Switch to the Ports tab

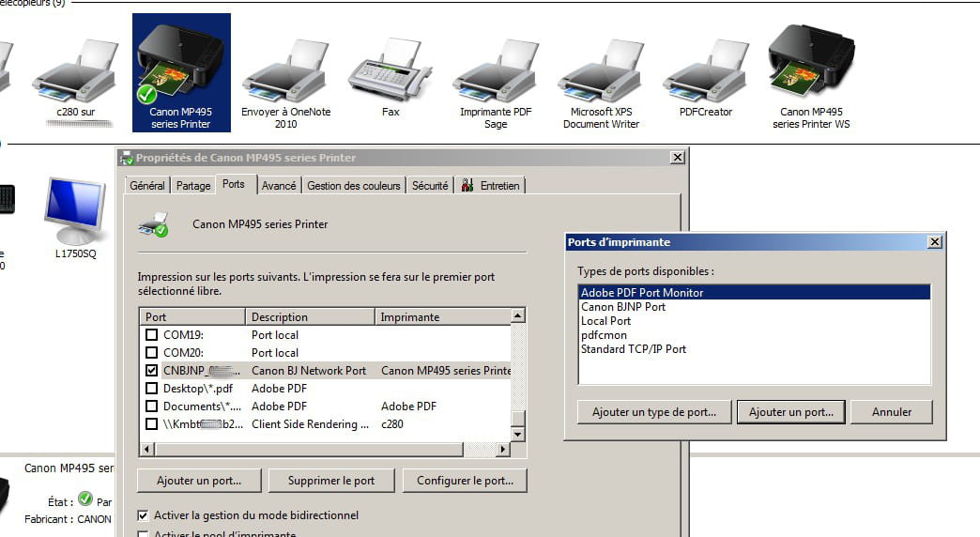pyautogui.click(x=234, y=184)
